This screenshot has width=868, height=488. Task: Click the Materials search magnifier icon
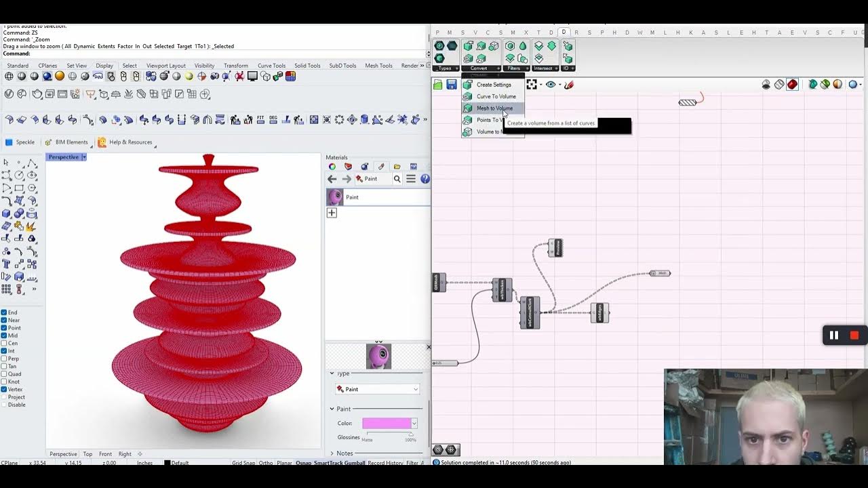click(x=397, y=179)
